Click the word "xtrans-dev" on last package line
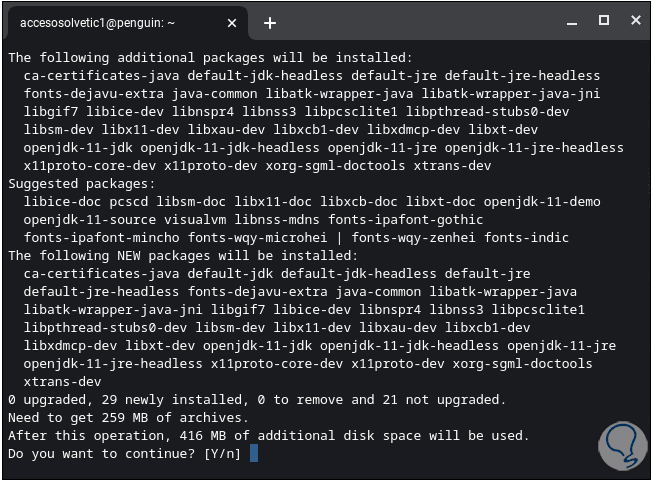 (x=62, y=381)
